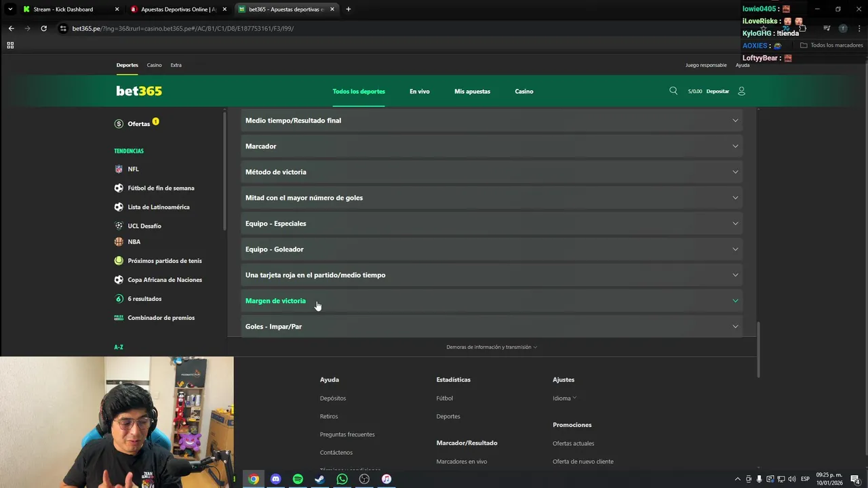Click the Depositar button

[x=717, y=91]
